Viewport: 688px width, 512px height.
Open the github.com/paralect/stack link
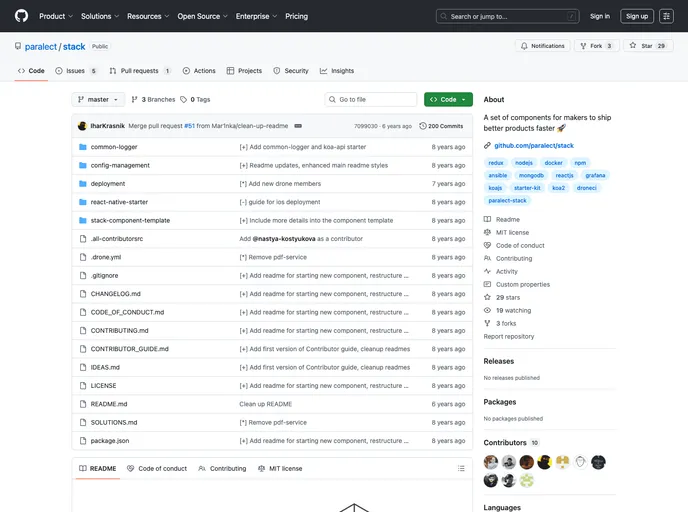pos(534,146)
